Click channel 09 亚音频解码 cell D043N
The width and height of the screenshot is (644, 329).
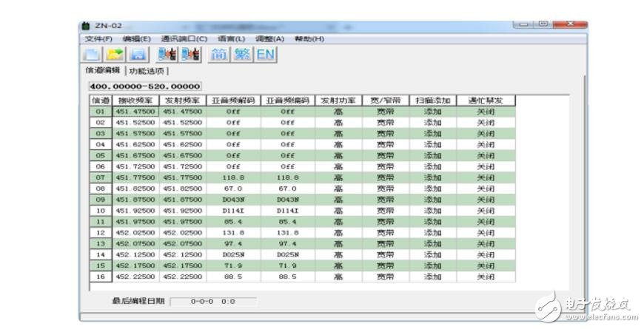click(x=233, y=200)
